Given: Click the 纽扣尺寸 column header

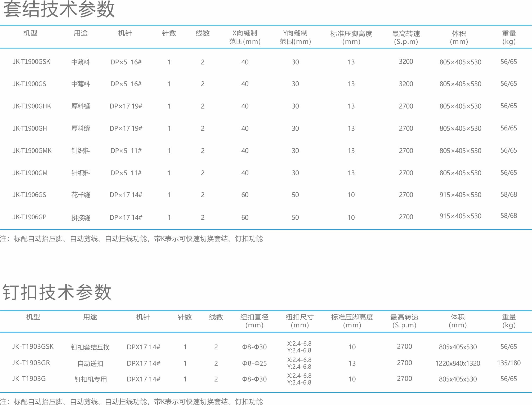Looking at the screenshot, I should click(300, 321).
